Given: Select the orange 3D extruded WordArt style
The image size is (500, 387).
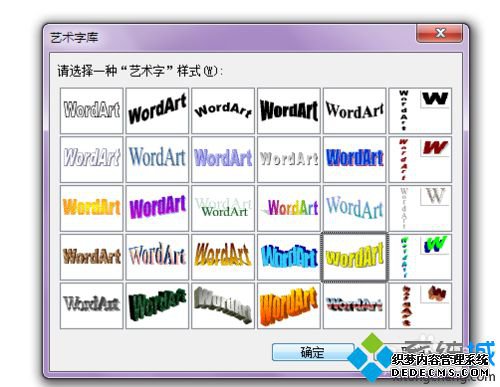Looking at the screenshot, I should 289,306.
